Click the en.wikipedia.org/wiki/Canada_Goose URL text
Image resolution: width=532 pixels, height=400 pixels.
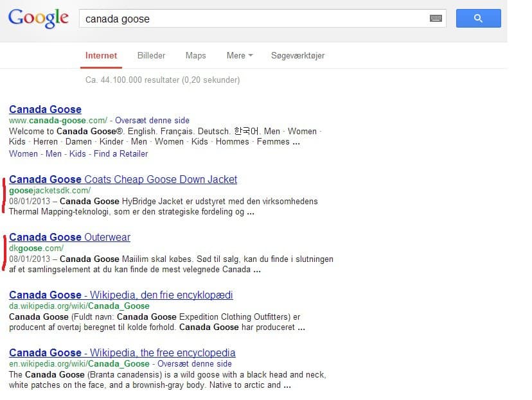click(x=79, y=364)
